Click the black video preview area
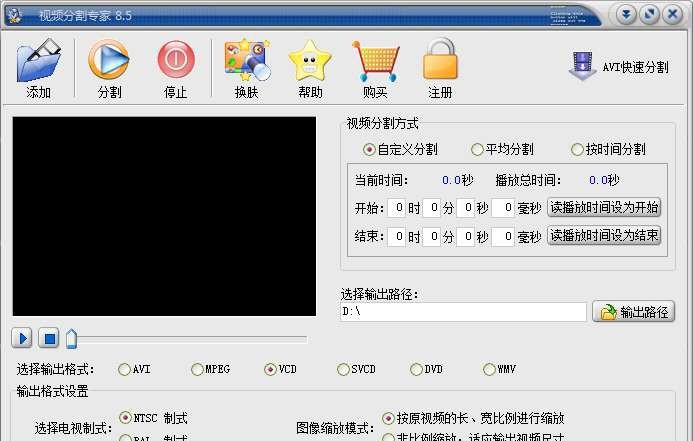The width and height of the screenshot is (693, 441). click(x=164, y=216)
